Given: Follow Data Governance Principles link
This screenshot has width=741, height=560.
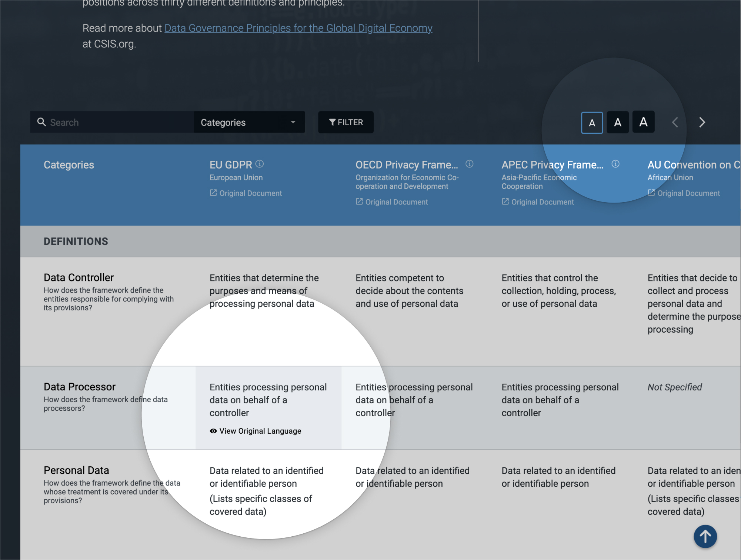Looking at the screenshot, I should click(x=298, y=28).
